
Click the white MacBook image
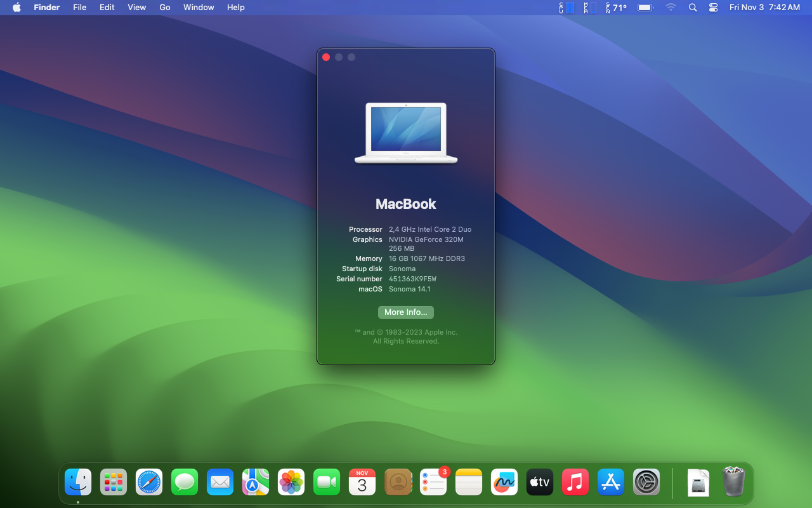(406, 133)
